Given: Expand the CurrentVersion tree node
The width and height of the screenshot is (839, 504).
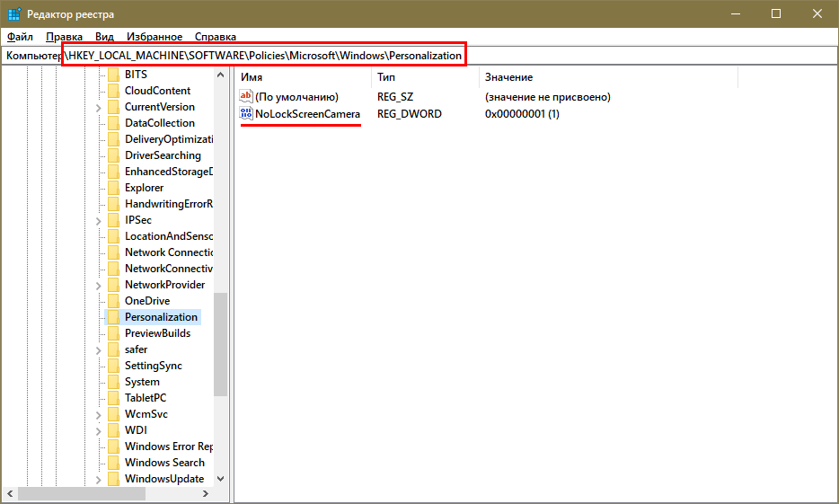Looking at the screenshot, I should click(x=98, y=107).
